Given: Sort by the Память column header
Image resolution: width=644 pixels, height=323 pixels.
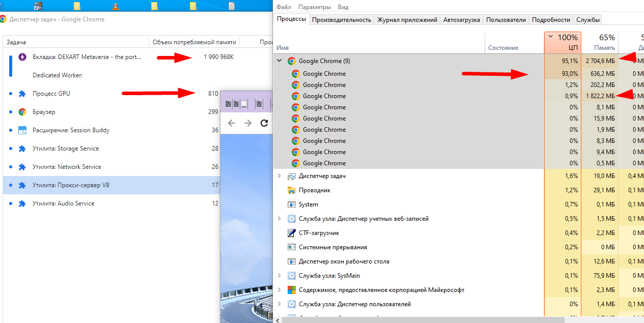Looking at the screenshot, I should coord(600,43).
